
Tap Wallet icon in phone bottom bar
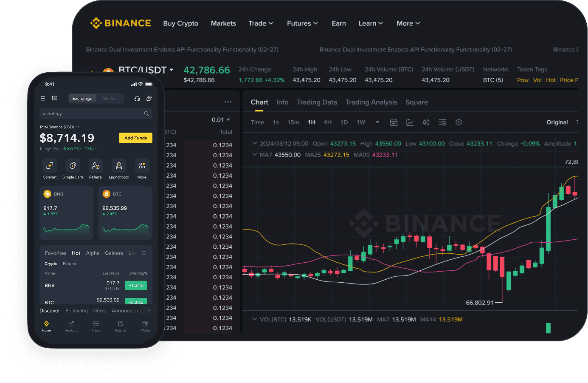(x=145, y=323)
